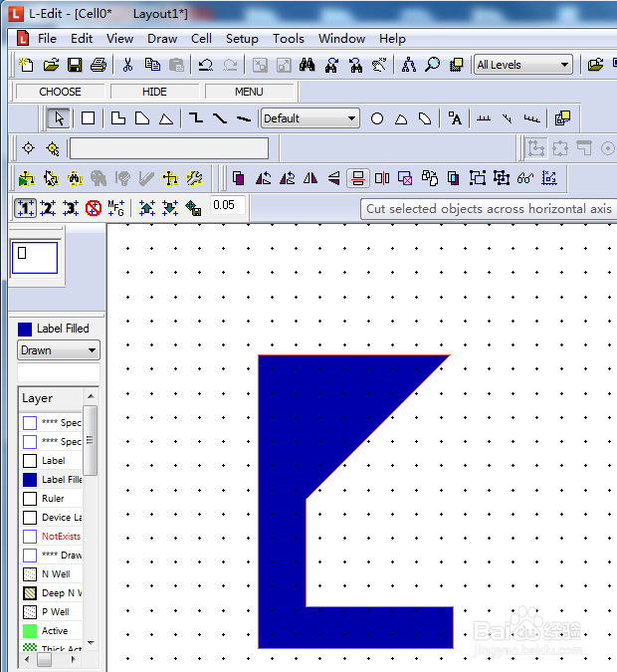
Task: Open the All Levels dropdown
Action: click(522, 65)
